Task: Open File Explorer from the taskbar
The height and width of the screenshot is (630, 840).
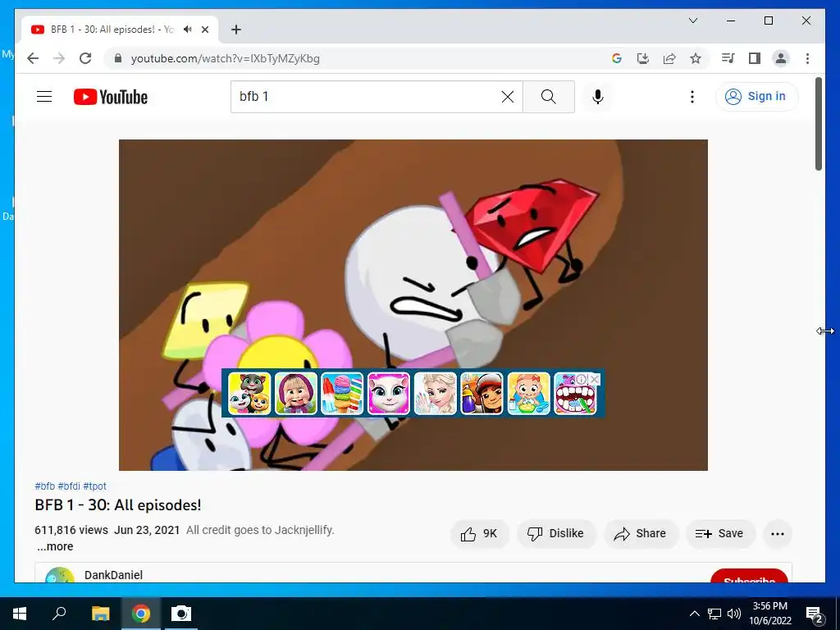Action: [100, 614]
